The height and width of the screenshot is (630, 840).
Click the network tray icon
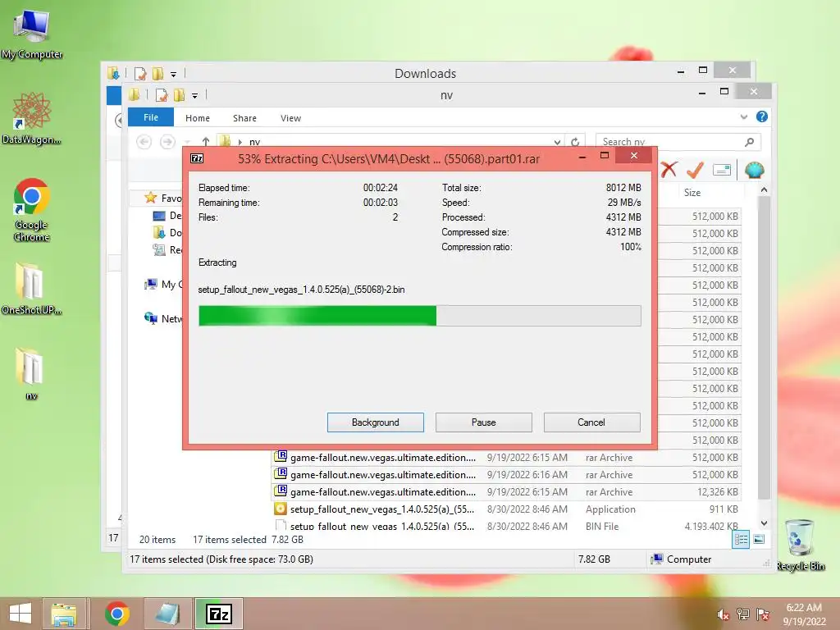coord(742,614)
